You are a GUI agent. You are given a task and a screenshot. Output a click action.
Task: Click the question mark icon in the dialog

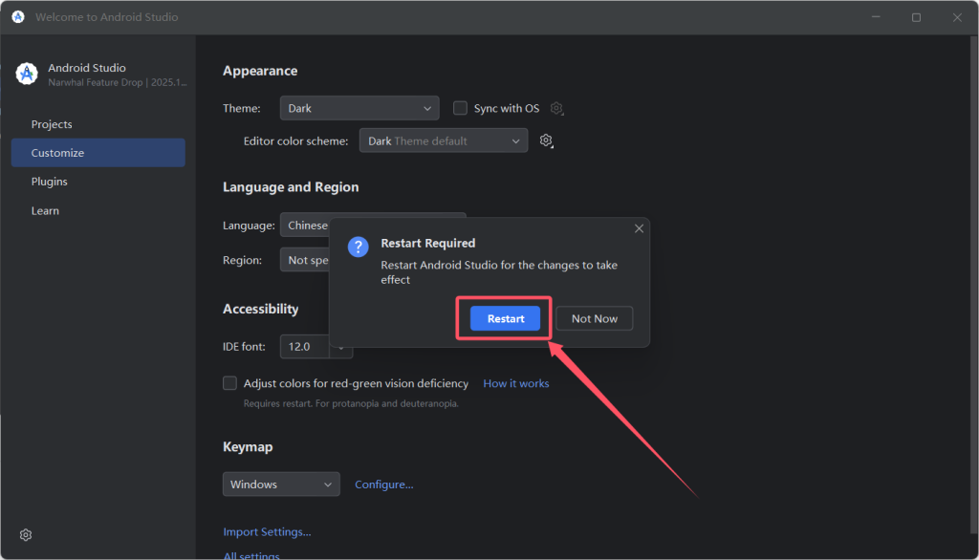point(358,247)
